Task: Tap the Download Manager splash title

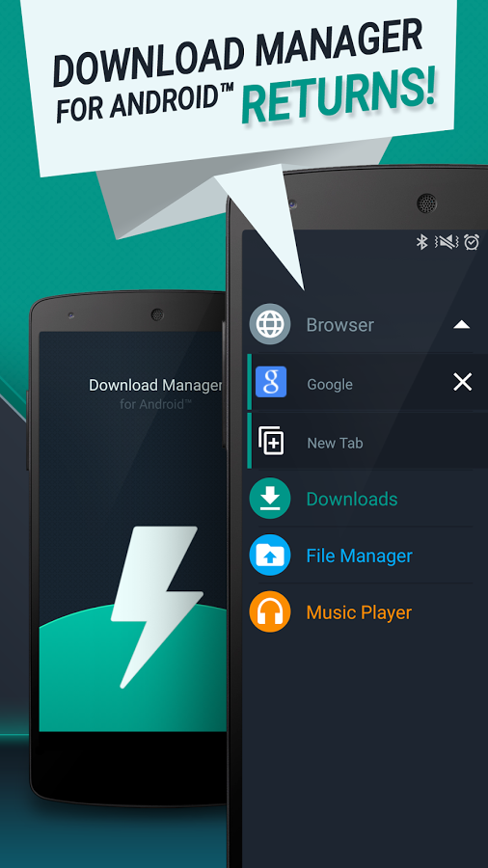Action: [x=155, y=385]
